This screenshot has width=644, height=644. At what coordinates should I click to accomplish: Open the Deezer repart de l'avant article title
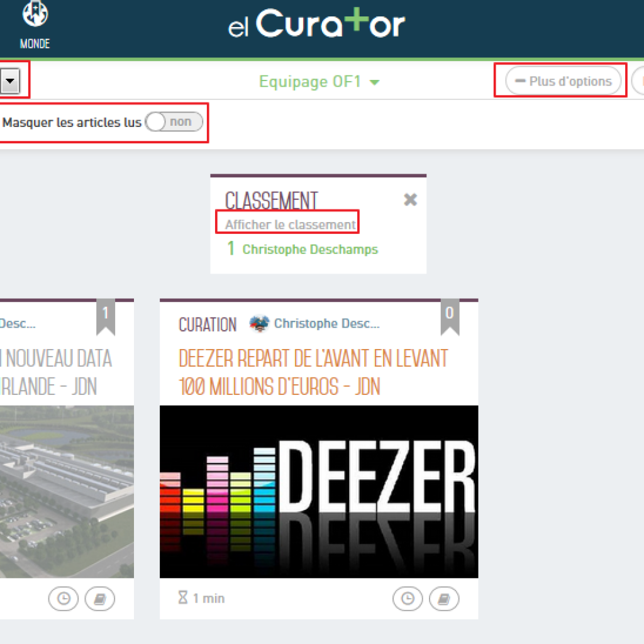[313, 372]
